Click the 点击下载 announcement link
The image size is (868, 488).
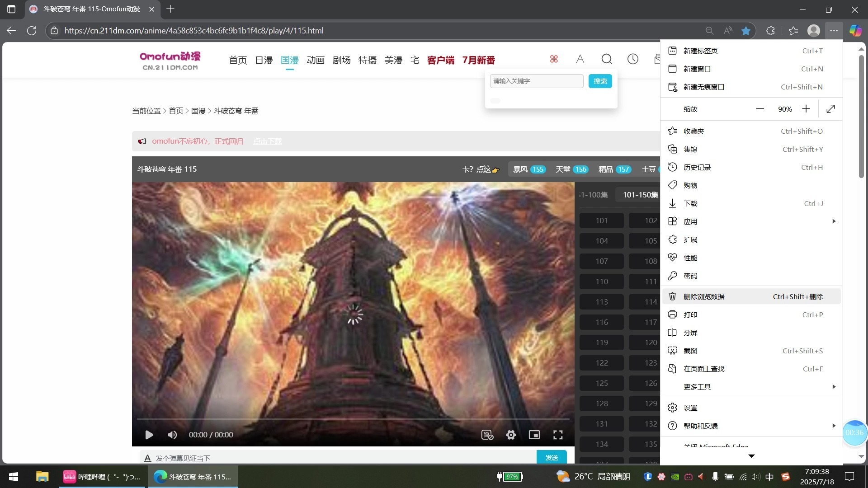click(x=267, y=141)
